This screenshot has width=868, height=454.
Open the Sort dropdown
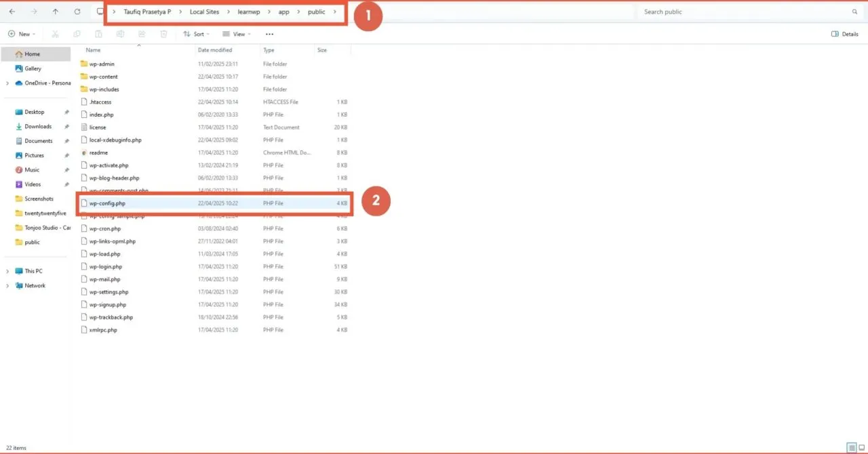(197, 34)
